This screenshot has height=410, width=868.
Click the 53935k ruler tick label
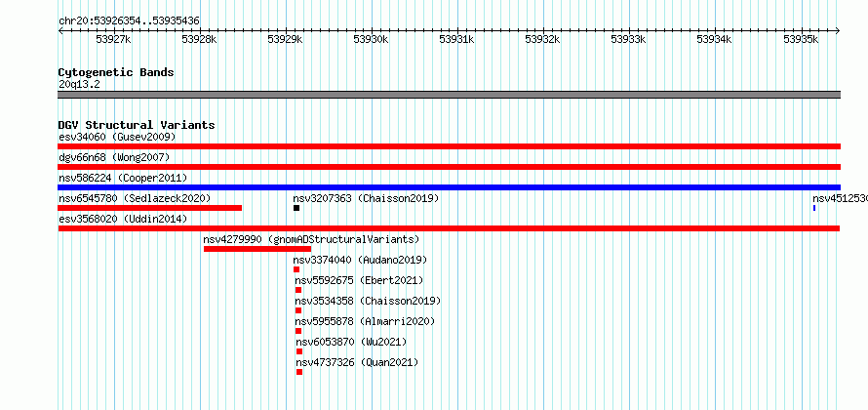(801, 39)
